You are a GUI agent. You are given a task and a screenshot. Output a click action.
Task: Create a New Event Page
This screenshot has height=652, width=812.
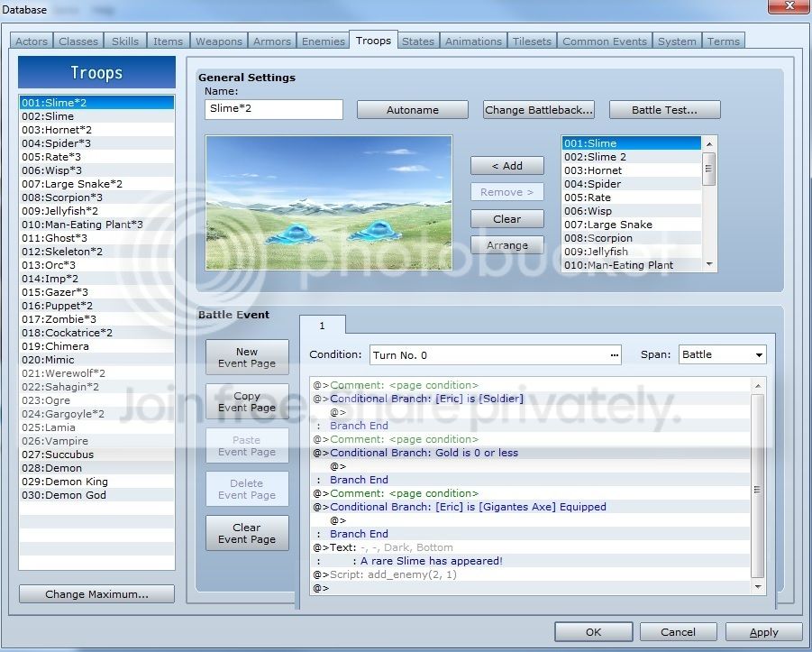(x=247, y=358)
